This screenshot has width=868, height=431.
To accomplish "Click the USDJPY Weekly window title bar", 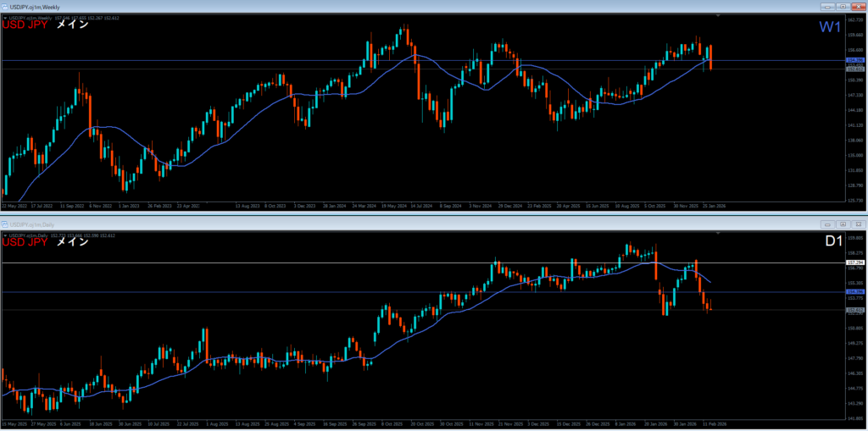I will tap(339, 6).
